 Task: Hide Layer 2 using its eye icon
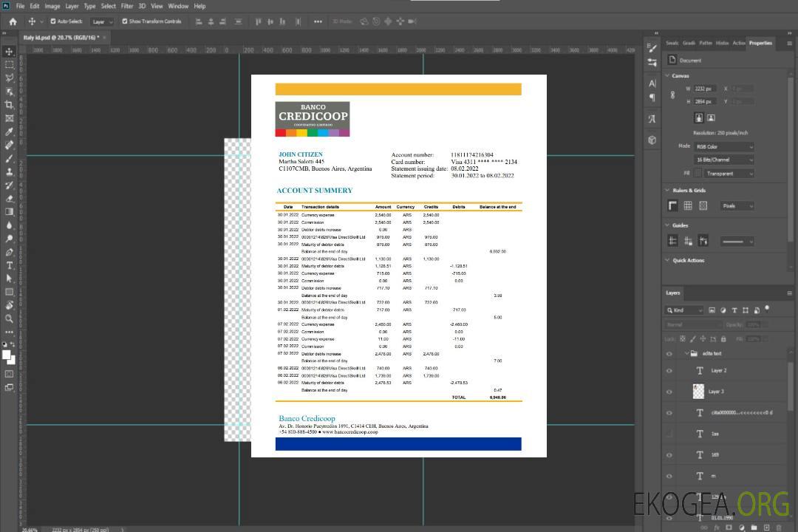(669, 371)
